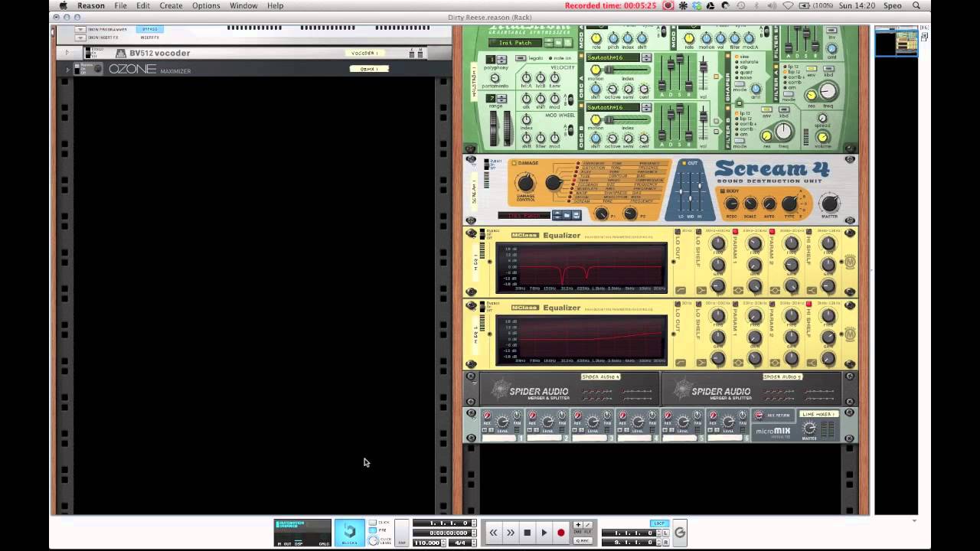
Task: Open the Apple menu
Action: pyautogui.click(x=64, y=5)
